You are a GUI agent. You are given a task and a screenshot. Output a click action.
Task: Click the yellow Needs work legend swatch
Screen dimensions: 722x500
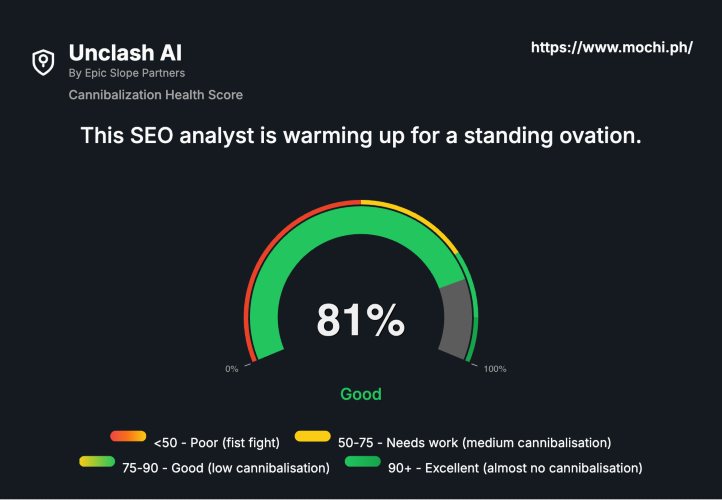[x=313, y=437]
